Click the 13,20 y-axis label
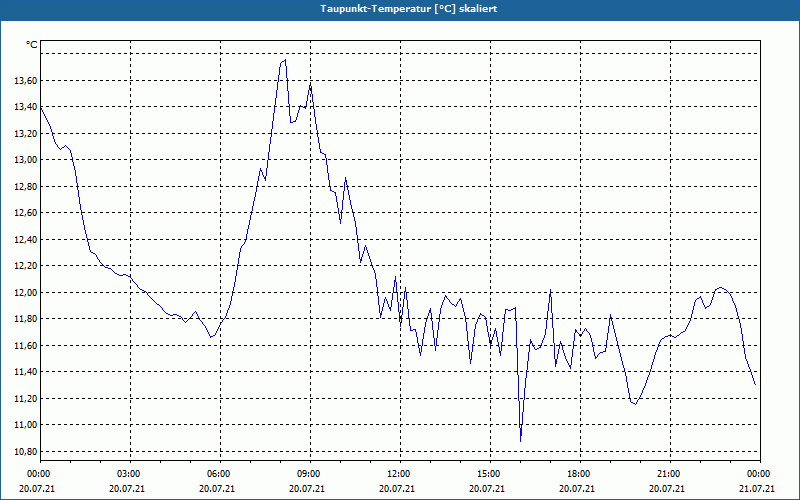 click(26, 133)
